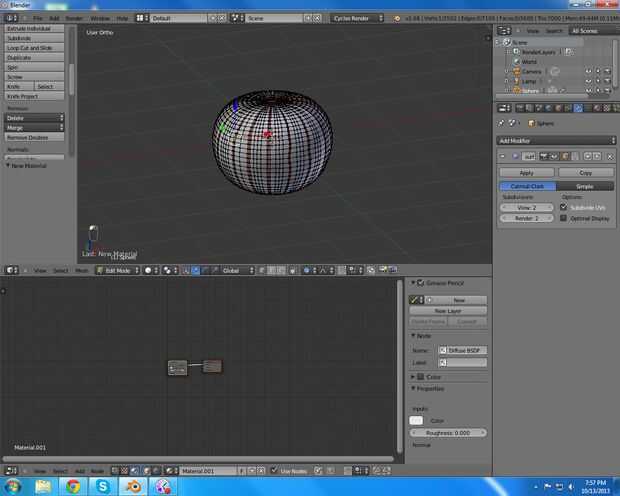Click the Render subdivisions value field
Image resolution: width=620 pixels, height=496 pixels.
coord(527,218)
